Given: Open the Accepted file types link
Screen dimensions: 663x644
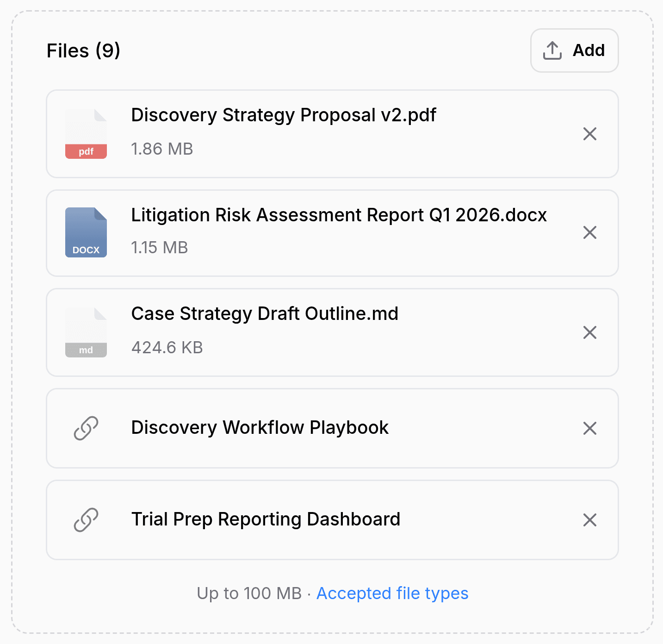Looking at the screenshot, I should pyautogui.click(x=392, y=593).
